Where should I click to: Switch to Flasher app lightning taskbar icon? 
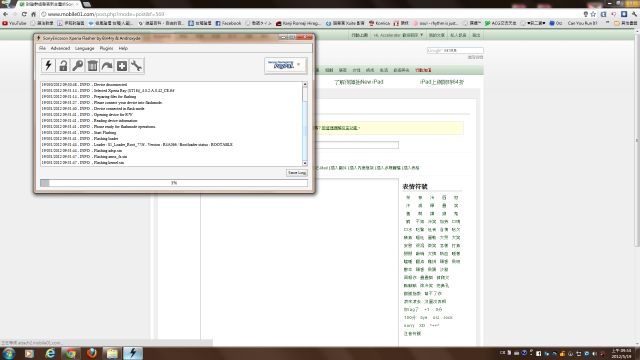pos(133,353)
